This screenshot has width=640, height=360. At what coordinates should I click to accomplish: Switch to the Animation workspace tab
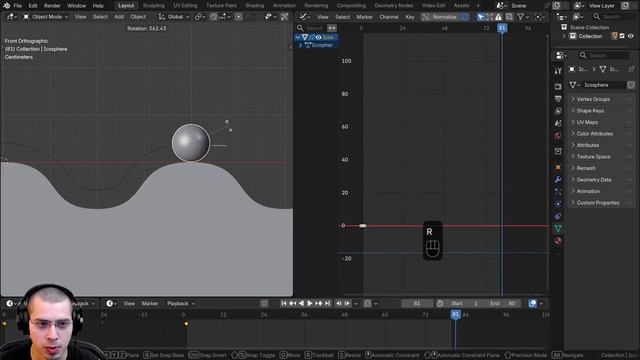tap(284, 6)
